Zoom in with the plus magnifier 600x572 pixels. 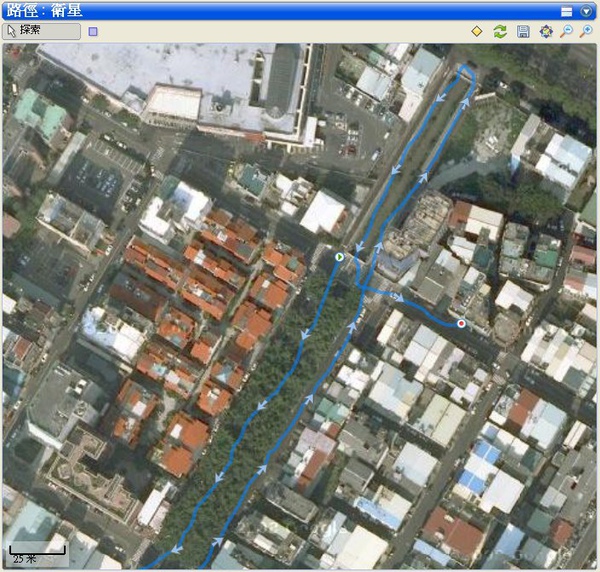pos(586,31)
